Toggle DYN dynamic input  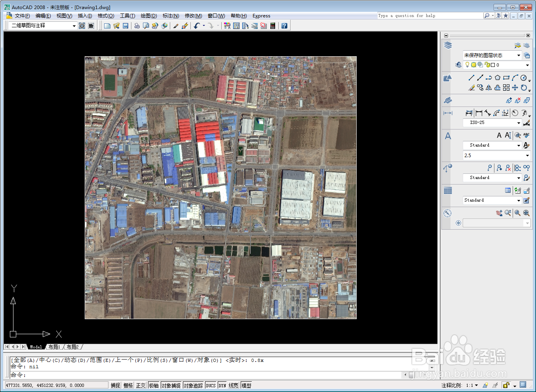[222, 385]
